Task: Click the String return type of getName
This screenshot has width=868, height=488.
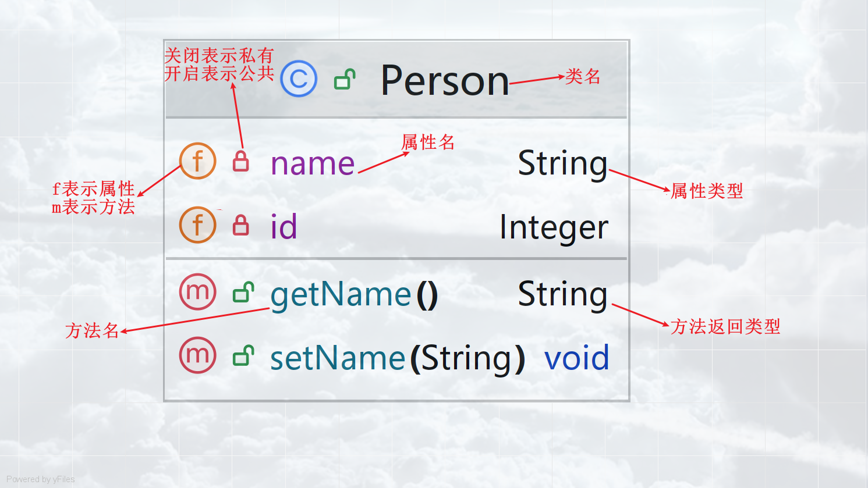Action: (x=562, y=294)
